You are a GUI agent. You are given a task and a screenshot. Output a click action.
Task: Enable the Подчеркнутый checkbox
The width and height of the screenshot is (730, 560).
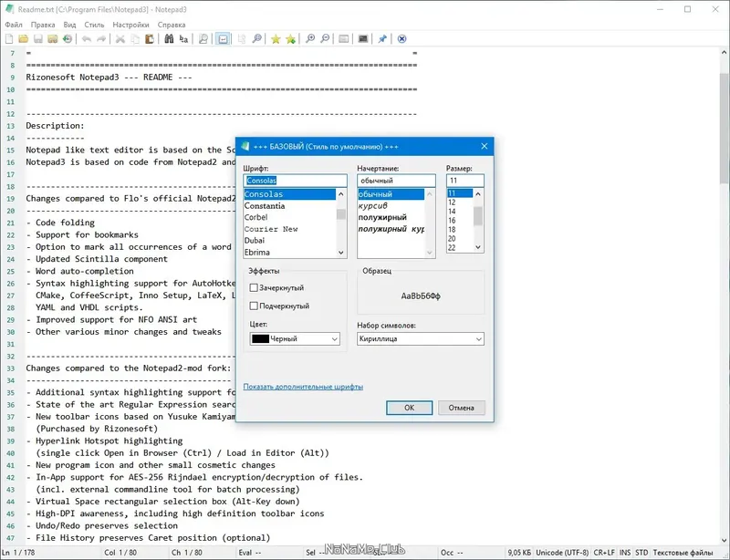[x=254, y=306]
